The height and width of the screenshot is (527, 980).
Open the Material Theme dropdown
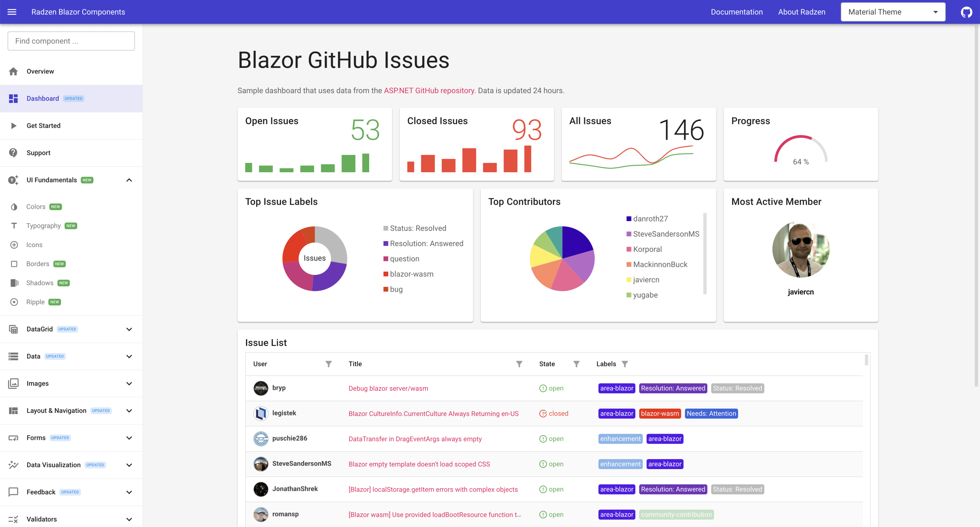(892, 12)
